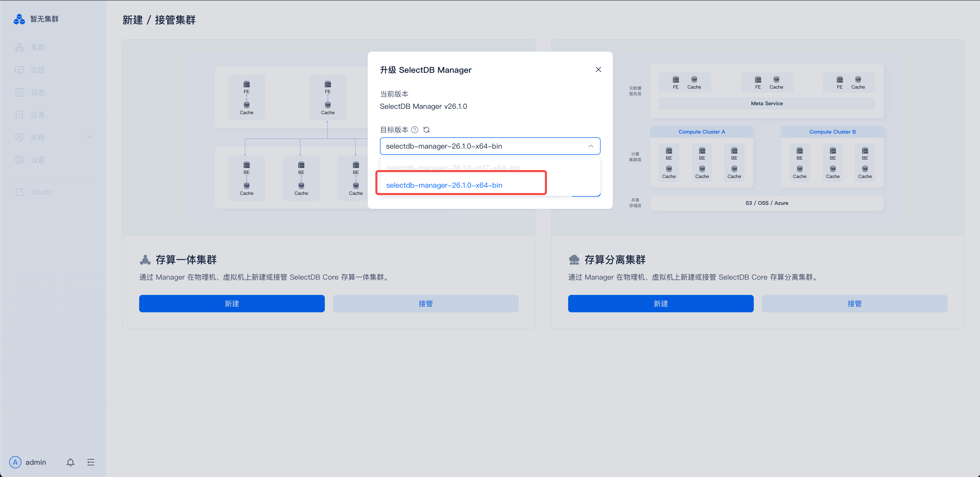Click Compute Cluster B label

(832, 132)
